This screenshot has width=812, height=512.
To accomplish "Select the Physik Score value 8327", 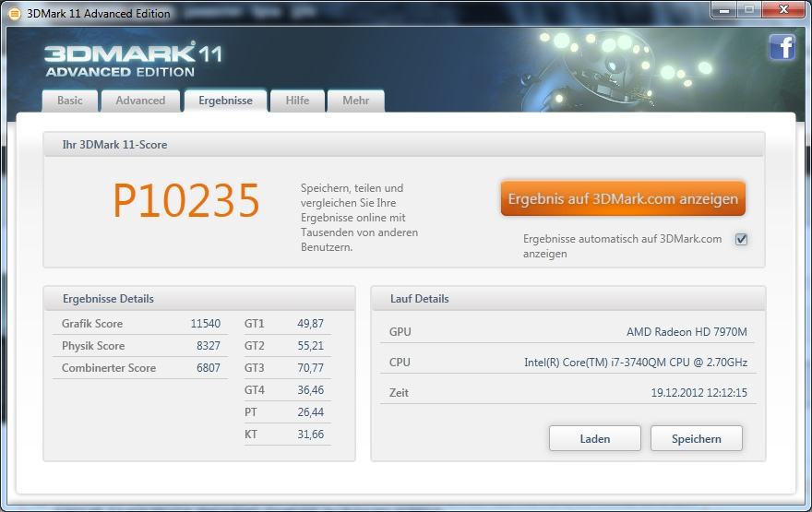I will pos(209,346).
